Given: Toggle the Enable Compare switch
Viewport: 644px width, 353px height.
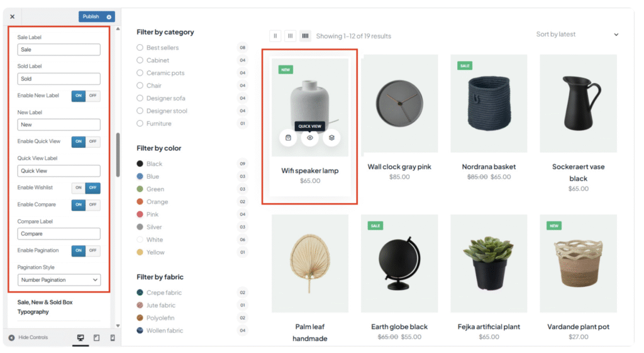Looking at the screenshot, I should [x=86, y=205].
